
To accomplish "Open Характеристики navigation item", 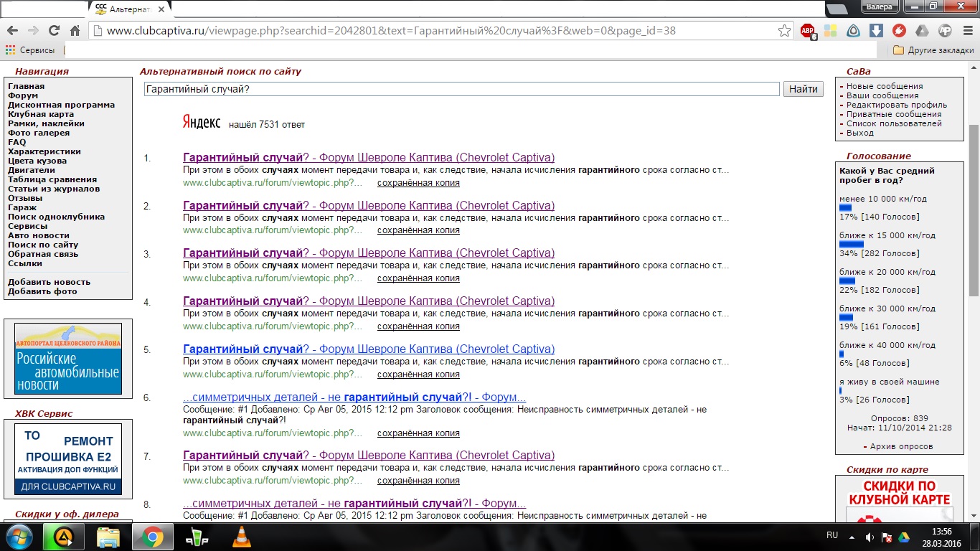I will tap(44, 151).
